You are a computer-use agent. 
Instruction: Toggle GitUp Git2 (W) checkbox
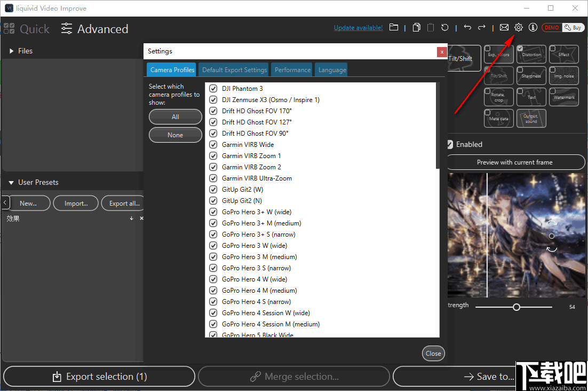(x=213, y=190)
